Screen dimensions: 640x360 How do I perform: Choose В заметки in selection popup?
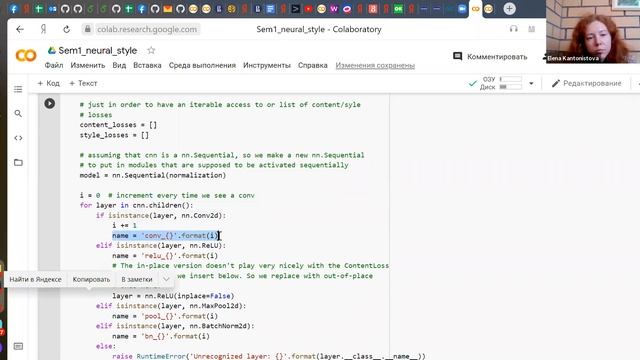137,279
